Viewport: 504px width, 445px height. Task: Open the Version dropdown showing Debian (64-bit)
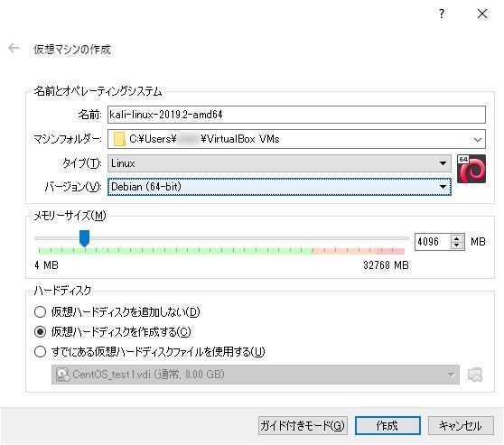[279, 187]
